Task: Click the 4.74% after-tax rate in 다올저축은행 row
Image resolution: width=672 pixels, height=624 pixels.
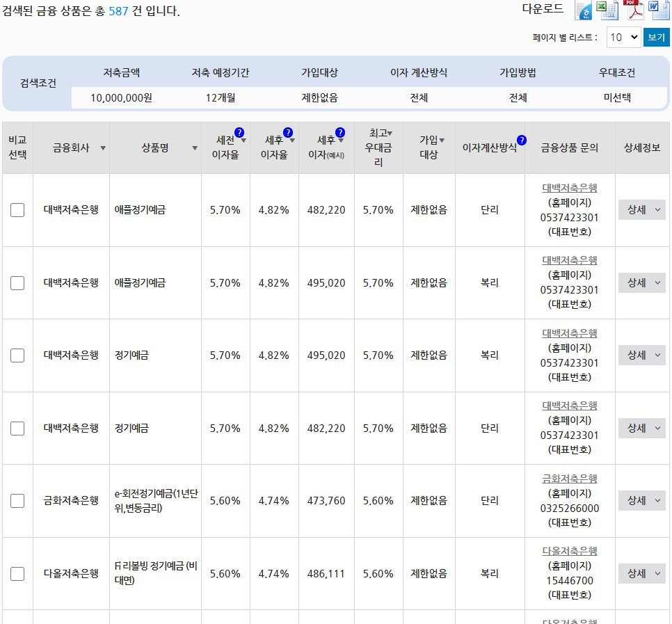Action: click(x=273, y=573)
